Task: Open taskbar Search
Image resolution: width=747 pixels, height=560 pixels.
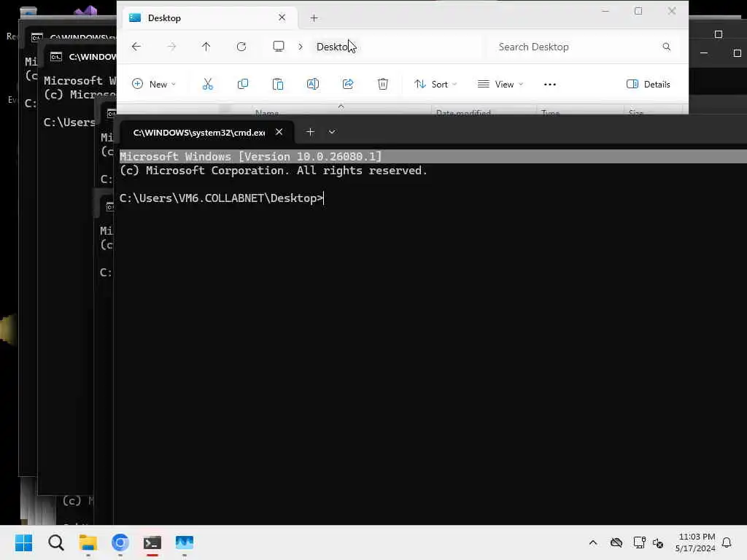Action: (x=55, y=542)
